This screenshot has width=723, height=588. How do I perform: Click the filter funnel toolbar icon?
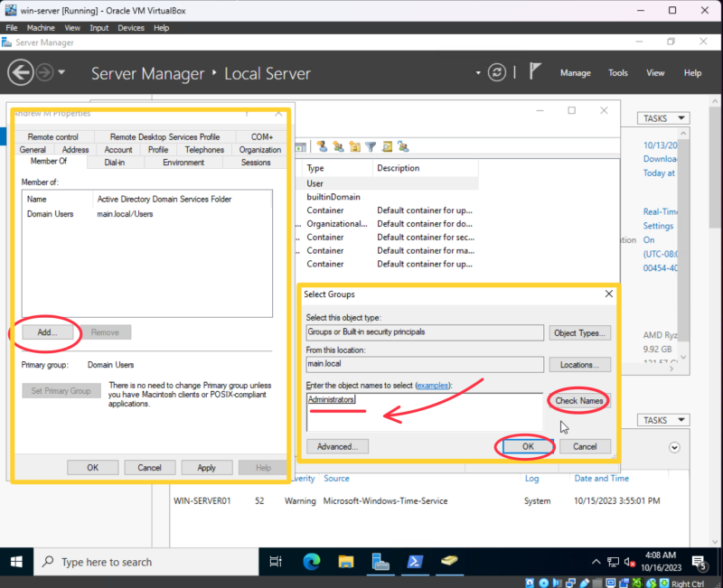[x=371, y=146]
